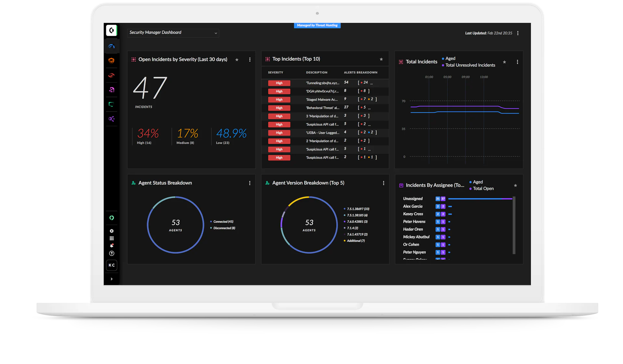Click the Managed by Threat Hunting banner
The height and width of the screenshot is (364, 623).
point(317,25)
